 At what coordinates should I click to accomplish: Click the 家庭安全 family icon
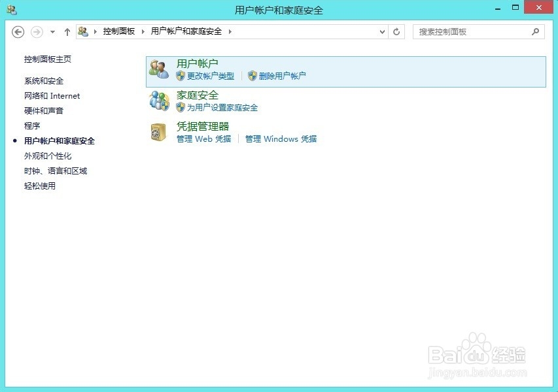point(159,100)
